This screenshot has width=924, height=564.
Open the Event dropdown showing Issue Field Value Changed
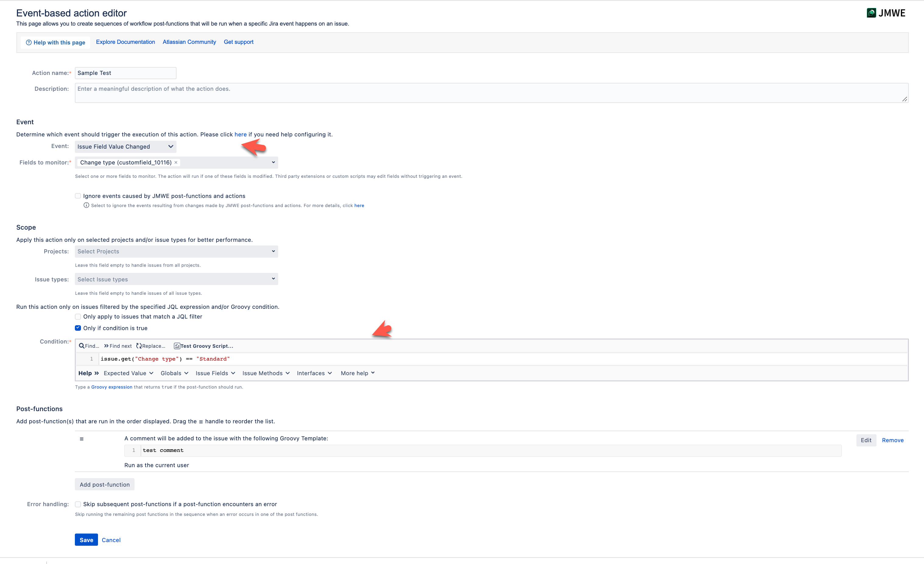point(125,146)
